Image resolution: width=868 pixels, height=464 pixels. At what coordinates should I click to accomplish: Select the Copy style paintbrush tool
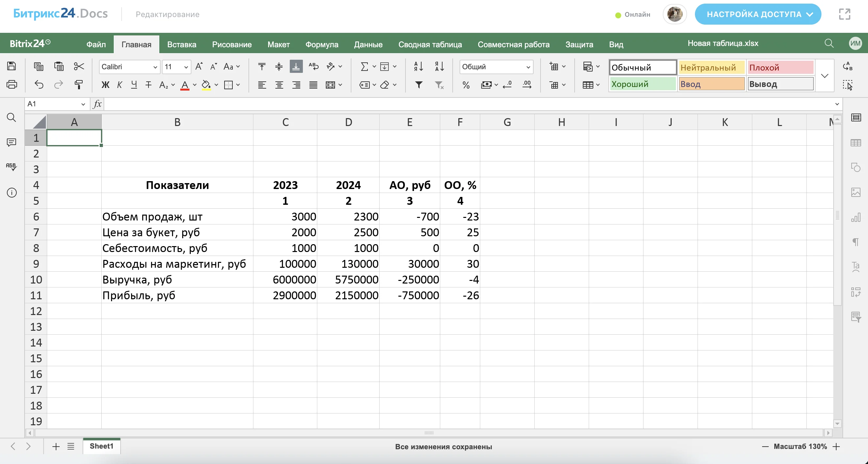pos(79,85)
